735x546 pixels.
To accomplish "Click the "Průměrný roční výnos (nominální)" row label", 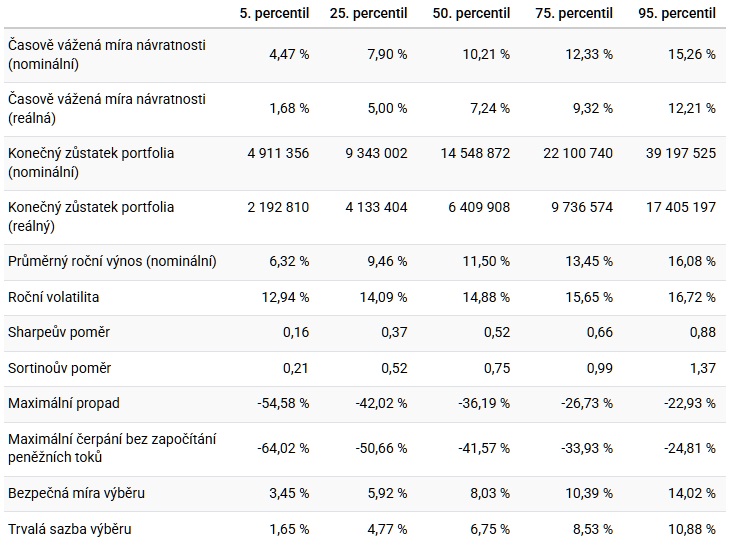I will tap(111, 262).
